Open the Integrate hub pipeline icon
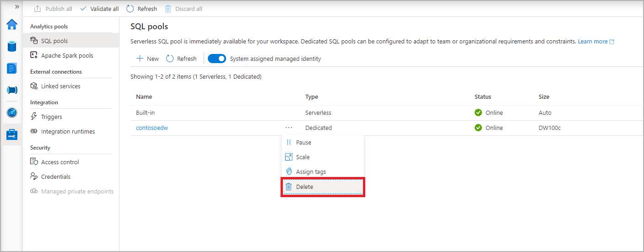 click(12, 90)
